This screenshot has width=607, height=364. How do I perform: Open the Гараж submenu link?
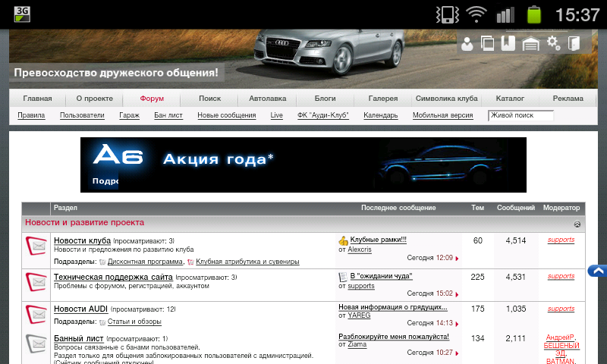coord(129,115)
